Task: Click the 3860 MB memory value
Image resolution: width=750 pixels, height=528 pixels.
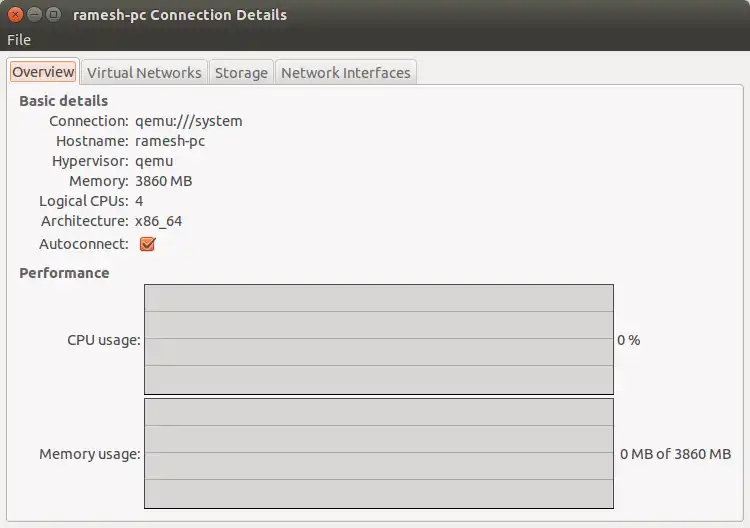Action: (164, 181)
